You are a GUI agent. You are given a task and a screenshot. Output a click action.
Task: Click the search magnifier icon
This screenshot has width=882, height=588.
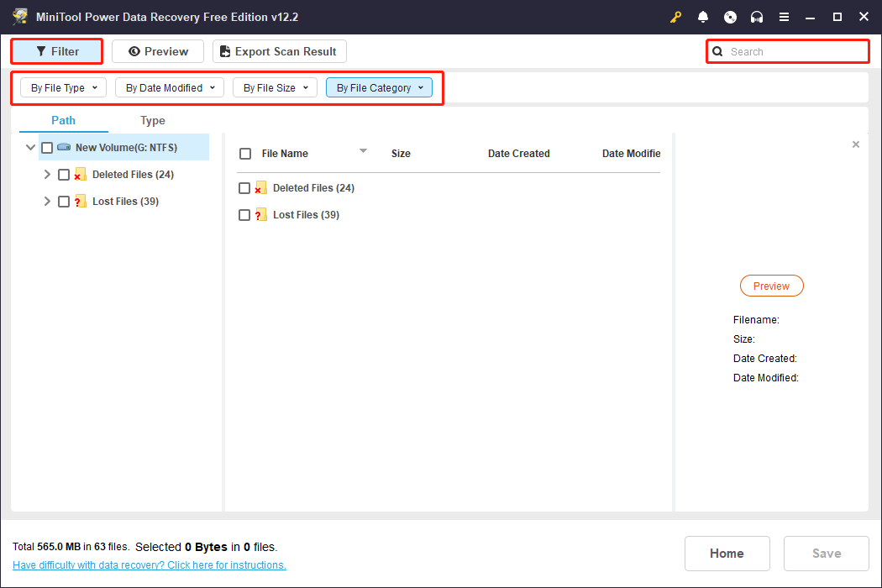click(x=717, y=52)
